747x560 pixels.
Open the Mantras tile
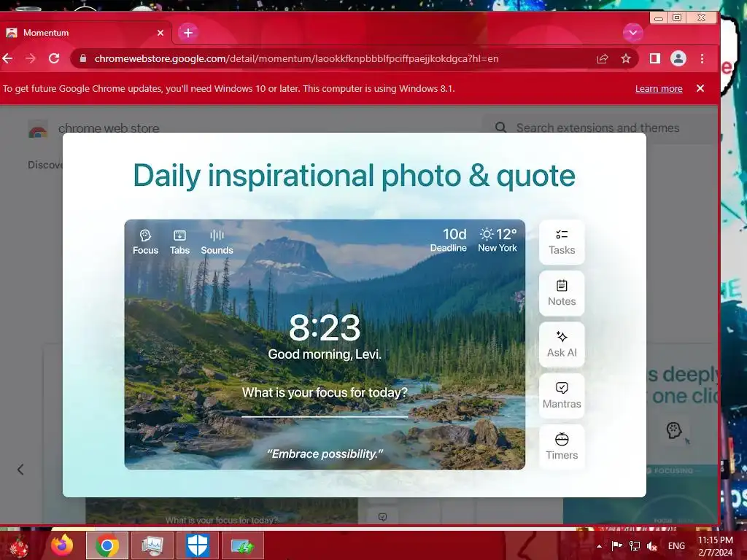562,396
